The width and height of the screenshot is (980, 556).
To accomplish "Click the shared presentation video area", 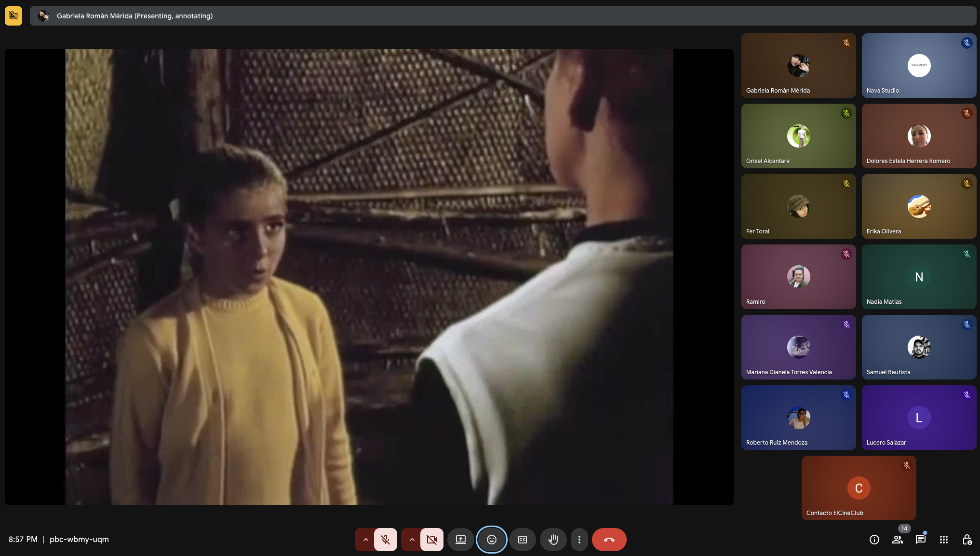I will [369, 277].
